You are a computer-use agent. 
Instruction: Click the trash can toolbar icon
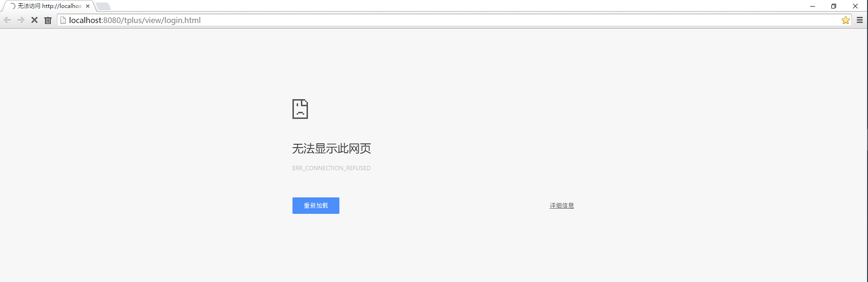(x=48, y=20)
